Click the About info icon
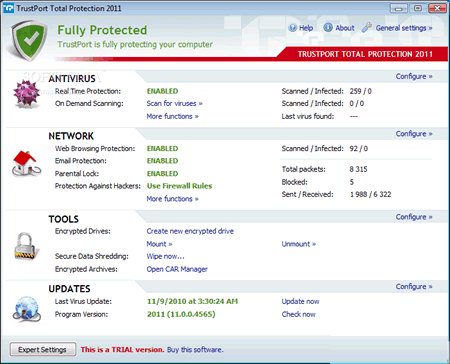Screen dimensions: 450x364 coord(328,28)
